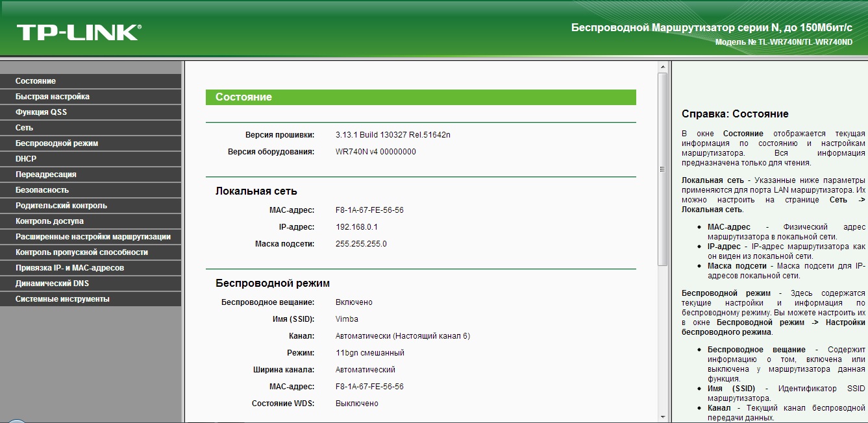The height and width of the screenshot is (423, 868).
Task: Open the Состояние menu item
Action: pyautogui.click(x=90, y=81)
